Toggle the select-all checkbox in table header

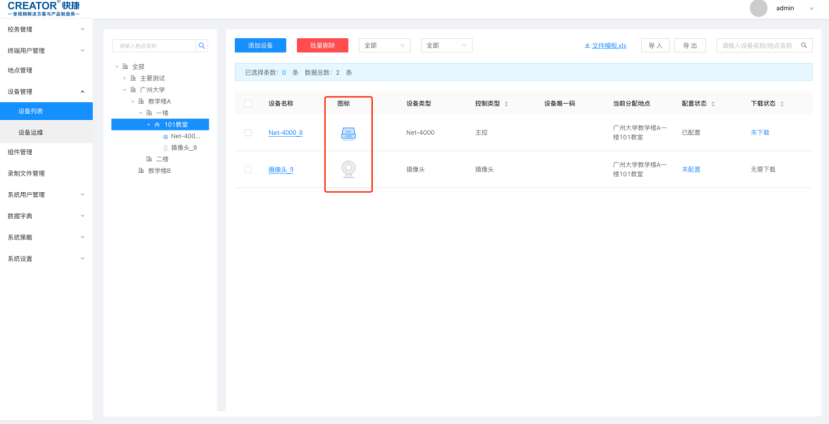(x=248, y=103)
